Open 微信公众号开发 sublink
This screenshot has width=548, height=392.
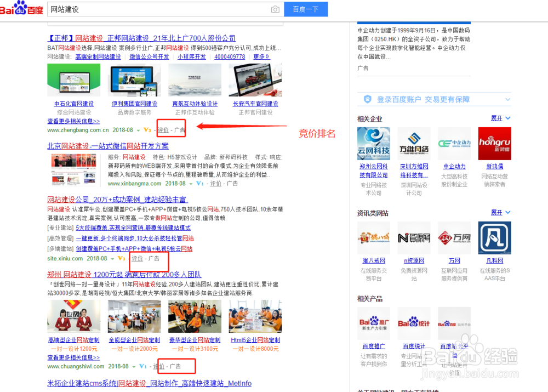[x=149, y=56]
